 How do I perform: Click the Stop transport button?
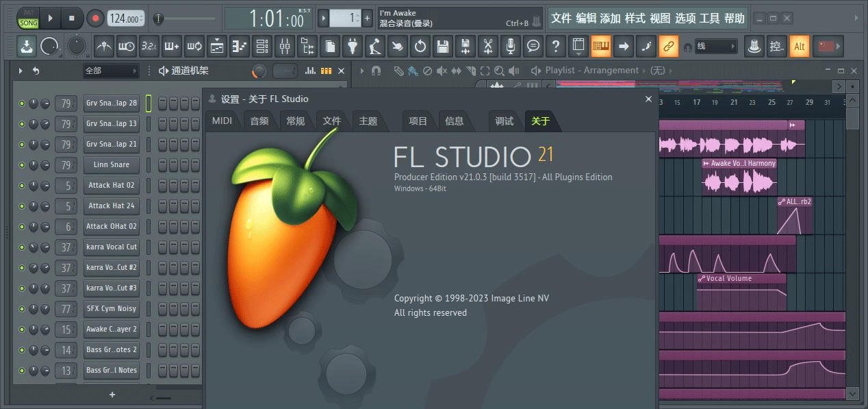(x=73, y=18)
